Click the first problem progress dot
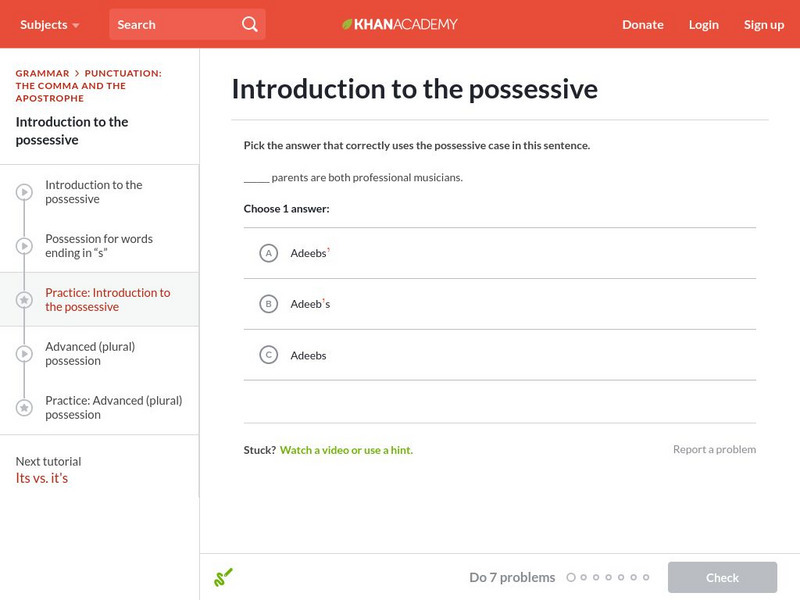 pos(571,577)
